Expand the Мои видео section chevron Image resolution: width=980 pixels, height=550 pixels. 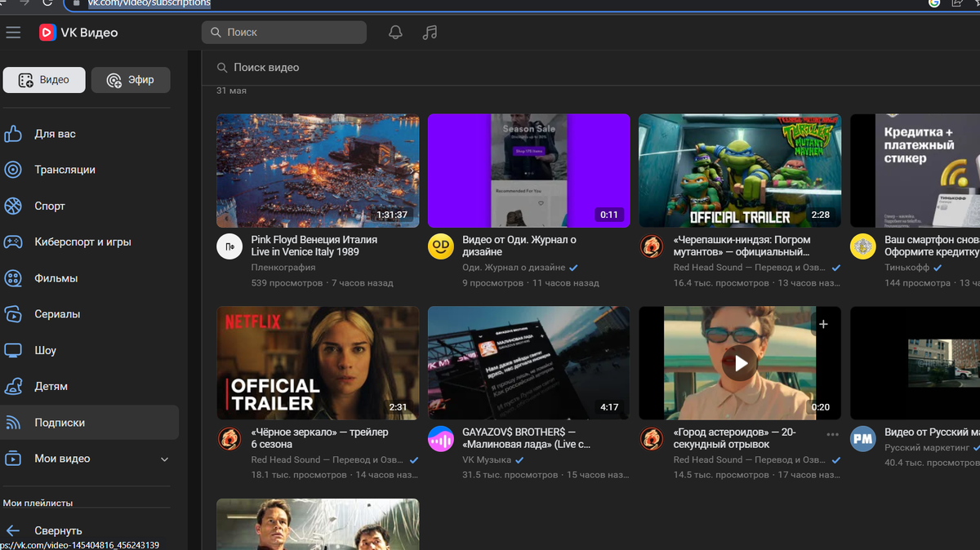164,459
